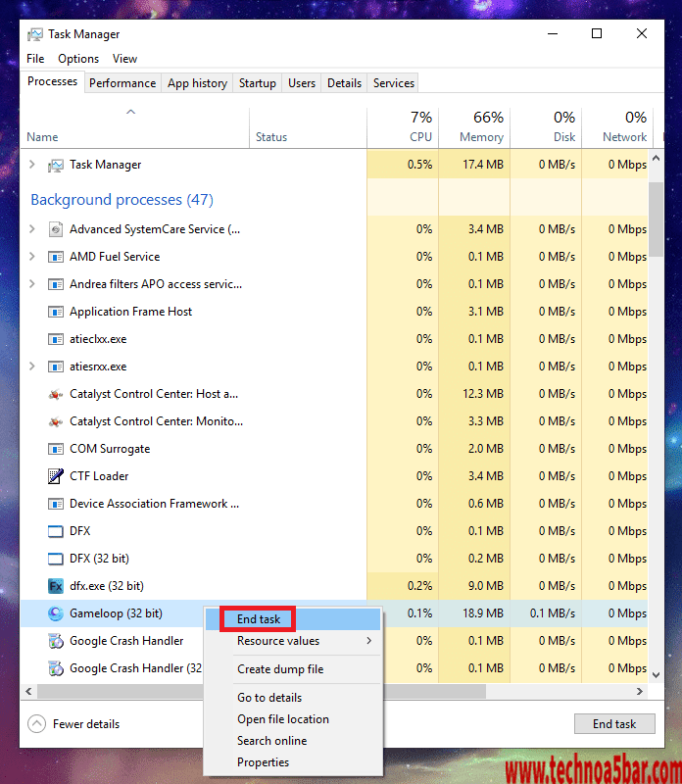Image resolution: width=682 pixels, height=784 pixels.
Task: Open the View menu
Action: (124, 59)
